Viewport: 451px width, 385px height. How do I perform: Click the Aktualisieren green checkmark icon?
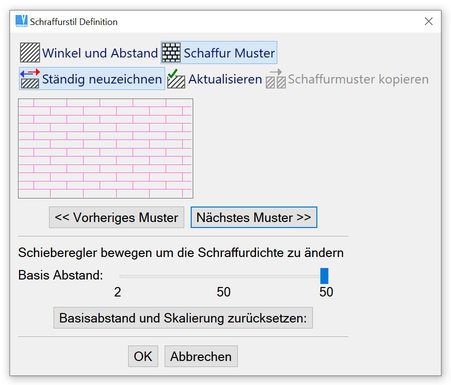(x=176, y=79)
